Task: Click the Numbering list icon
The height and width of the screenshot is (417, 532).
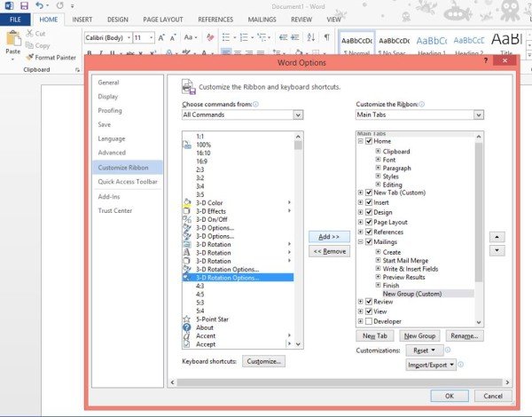Action: (x=244, y=37)
